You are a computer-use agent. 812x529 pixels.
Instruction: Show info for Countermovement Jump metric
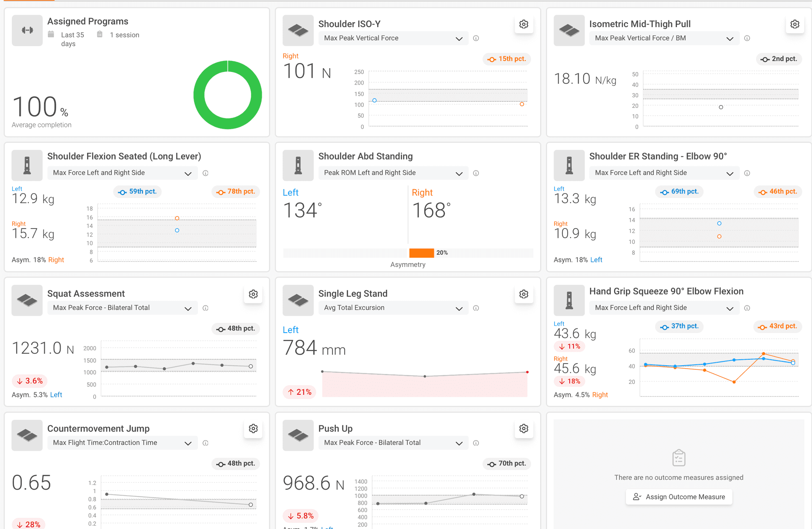[205, 443]
